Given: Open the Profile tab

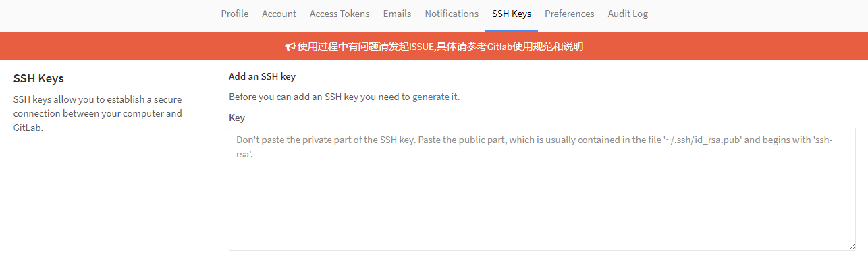Looking at the screenshot, I should pos(235,14).
